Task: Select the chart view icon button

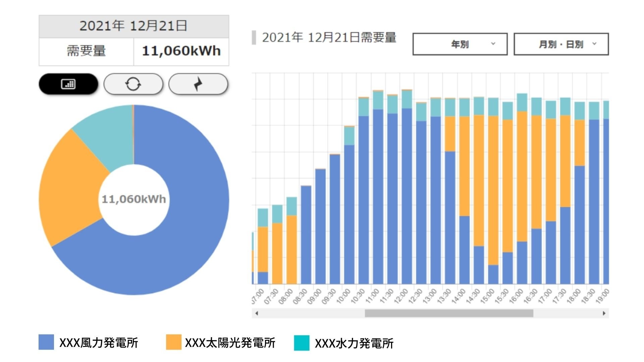Action: click(68, 84)
